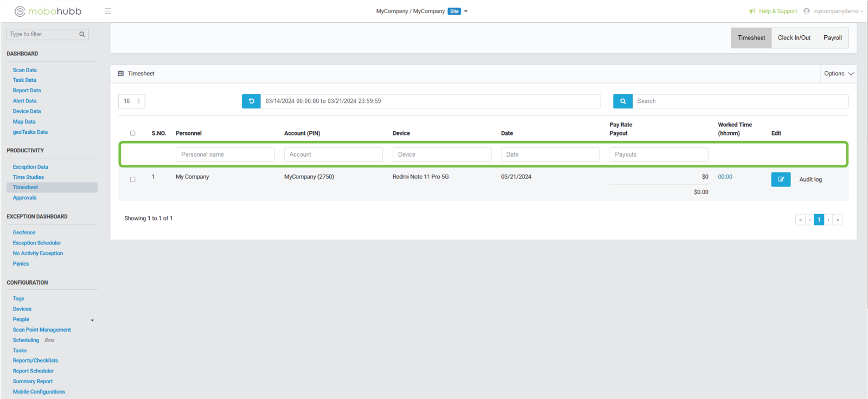This screenshot has height=399, width=868.
Task: Check the My Company row checkbox
Action: point(132,179)
